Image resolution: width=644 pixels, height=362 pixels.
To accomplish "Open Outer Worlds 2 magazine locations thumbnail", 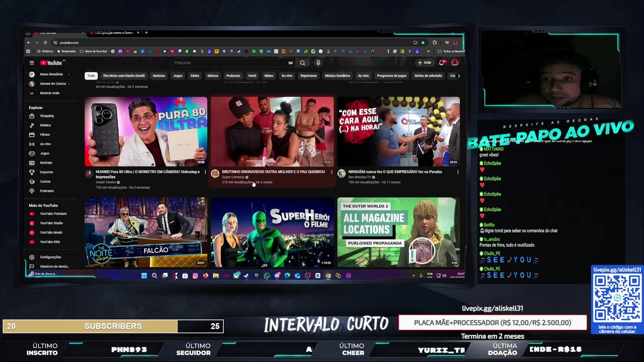I will pyautogui.click(x=398, y=232).
